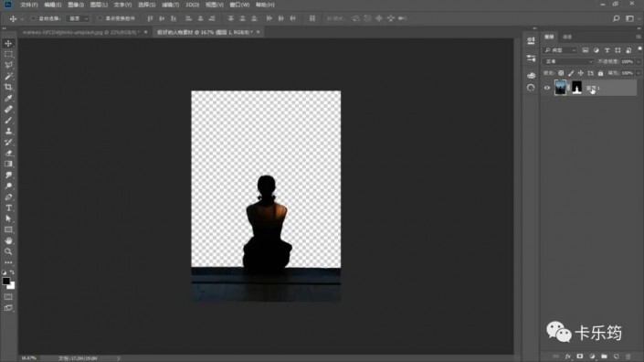
Task: Select the Zoom tool
Action: [x=8, y=251]
